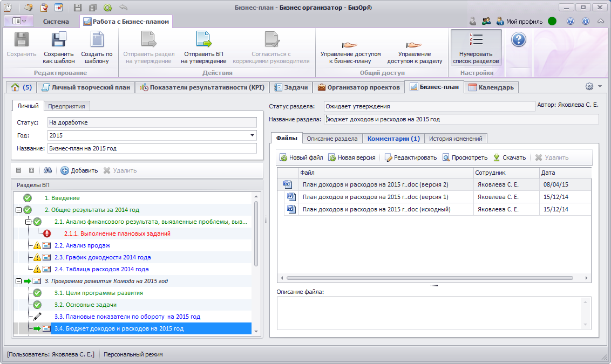Click 'Отправить БП на утверждение' icon
This screenshot has width=611, height=364.
[x=203, y=40]
